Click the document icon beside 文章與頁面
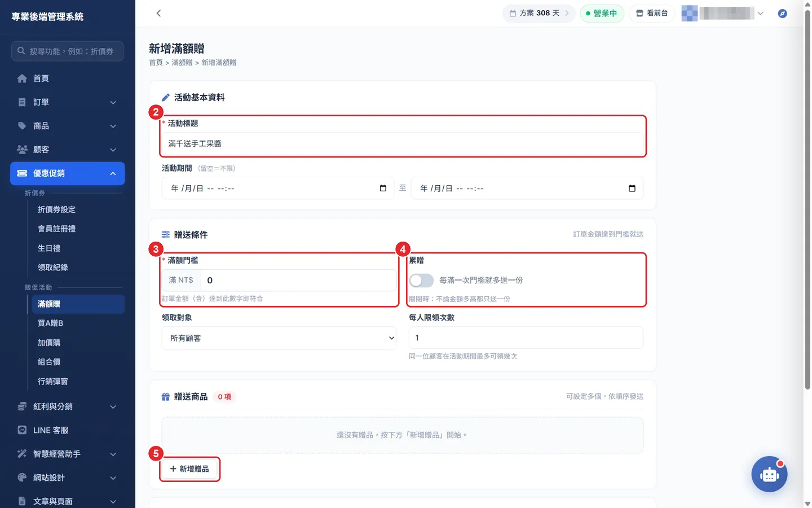 (x=22, y=501)
